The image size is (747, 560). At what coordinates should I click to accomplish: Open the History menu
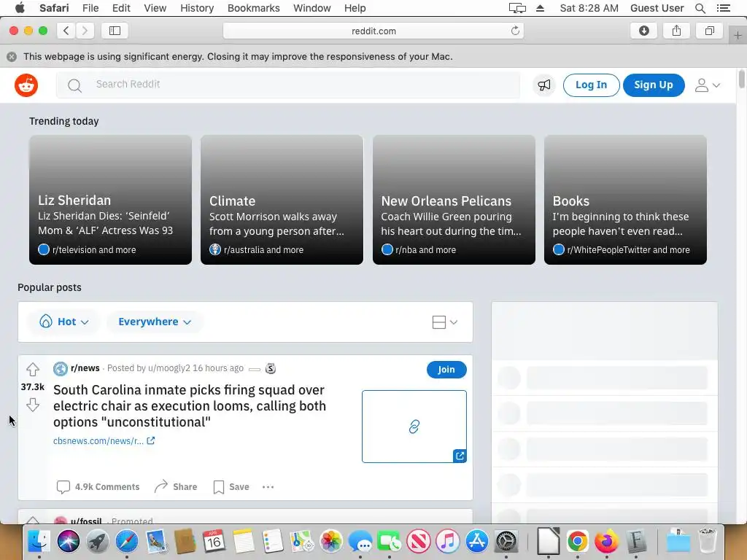[197, 8]
